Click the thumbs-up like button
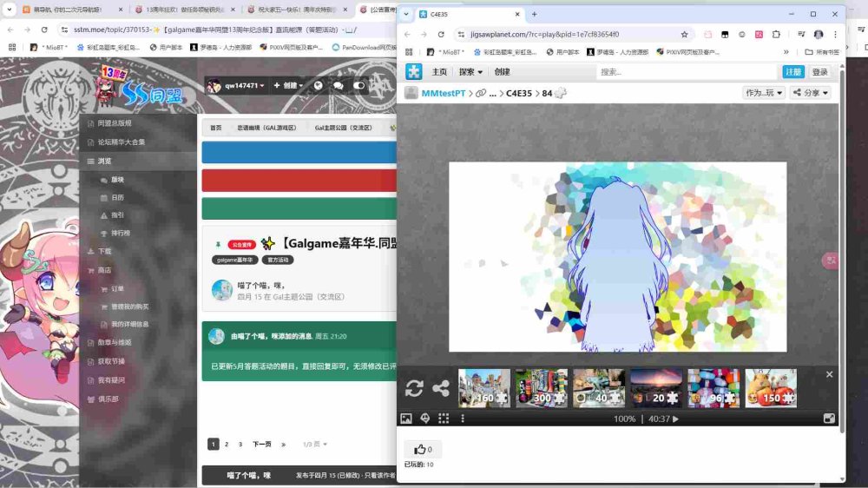This screenshot has height=488, width=868. coord(423,449)
